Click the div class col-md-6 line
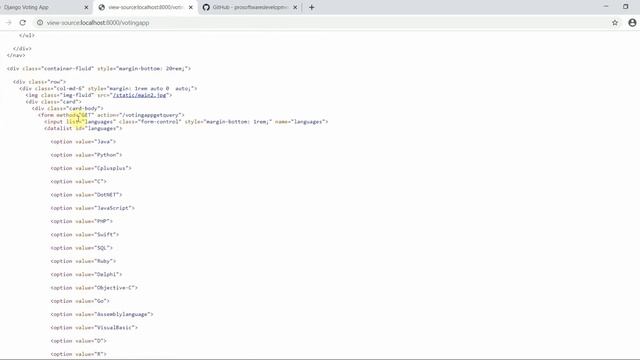The image size is (640, 360). pos(108,89)
